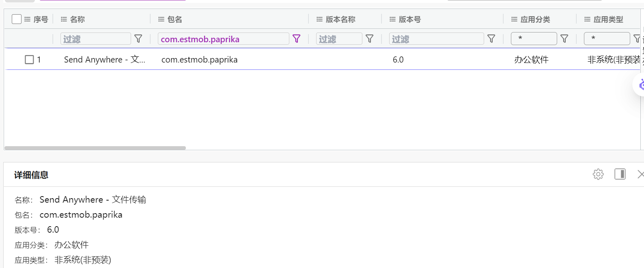Click the 版本名称 filter input
Screen dimensions: 644x268
tap(339, 39)
